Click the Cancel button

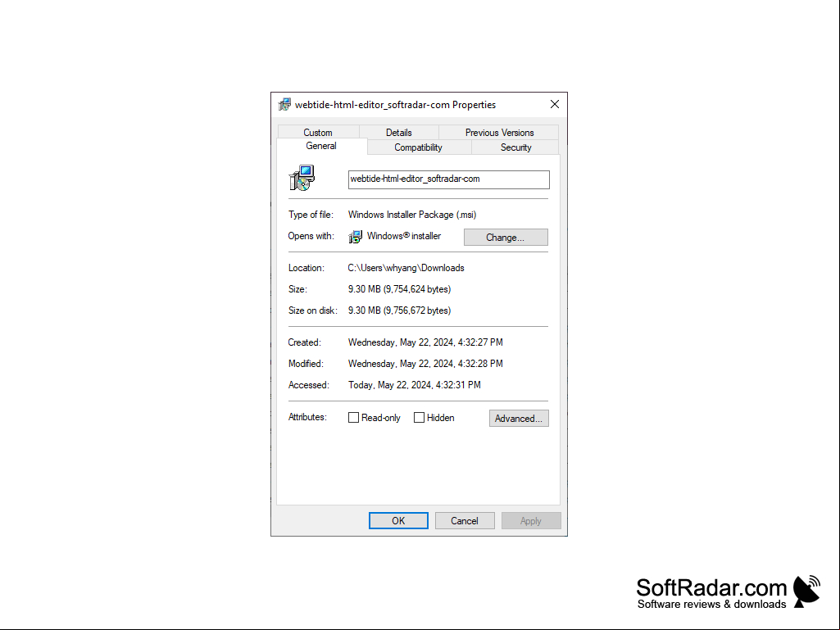[465, 521]
